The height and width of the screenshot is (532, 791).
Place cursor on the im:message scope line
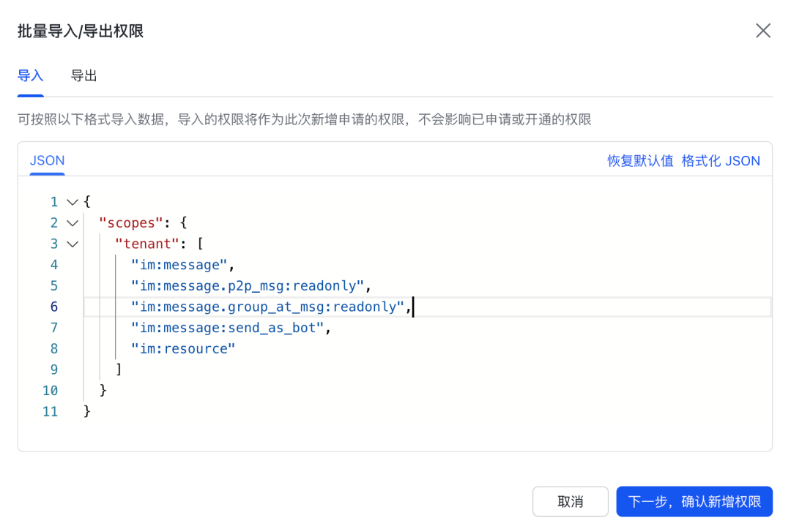(179, 264)
